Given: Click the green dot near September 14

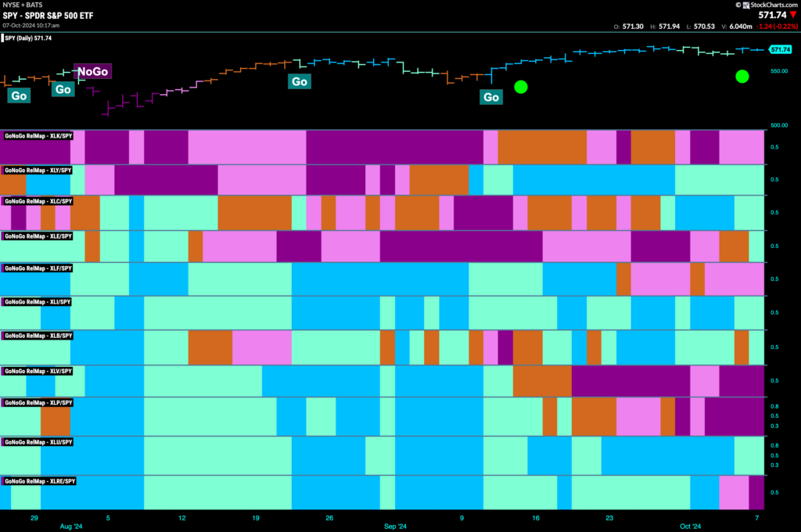Looking at the screenshot, I should 520,87.
